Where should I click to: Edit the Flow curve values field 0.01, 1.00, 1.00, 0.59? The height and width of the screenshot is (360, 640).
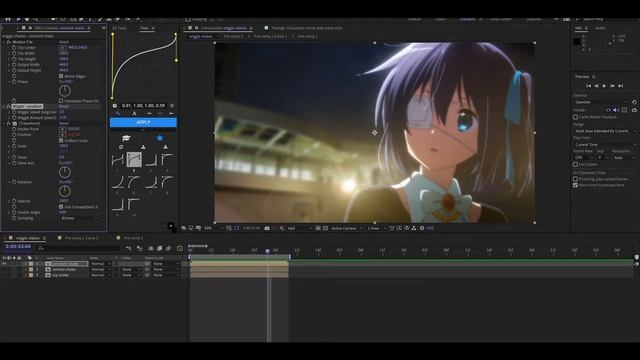click(143, 106)
